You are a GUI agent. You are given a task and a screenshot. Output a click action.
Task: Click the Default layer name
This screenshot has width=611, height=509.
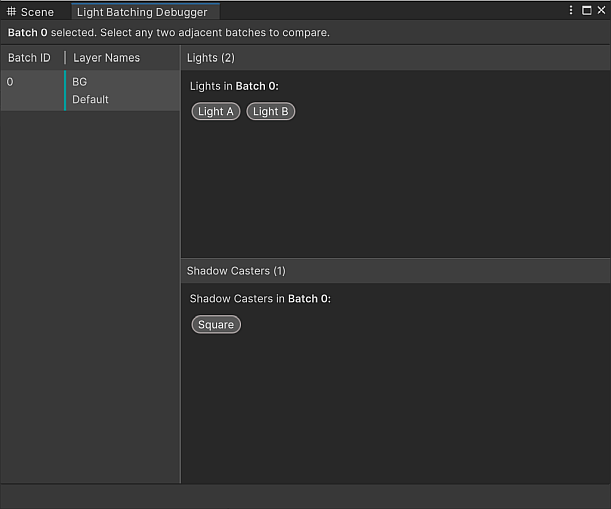91,100
